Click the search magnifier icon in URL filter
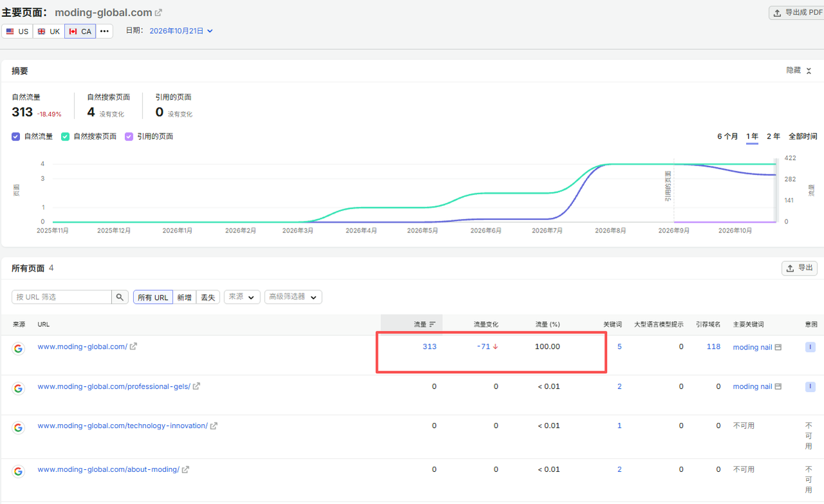 120,297
